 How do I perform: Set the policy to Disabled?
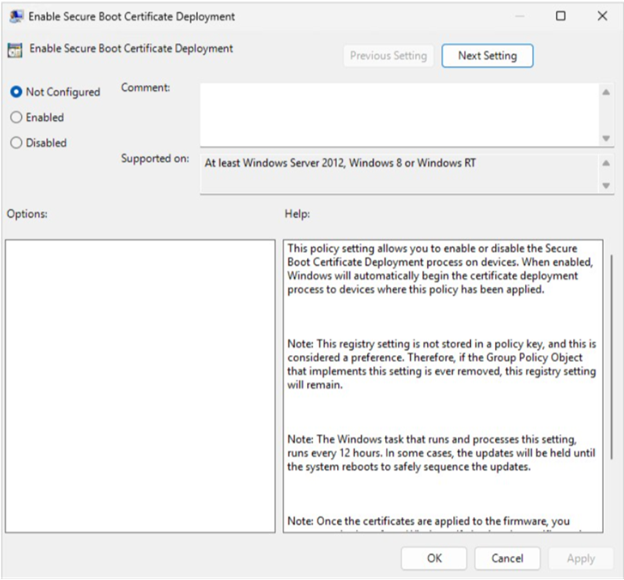[16, 143]
